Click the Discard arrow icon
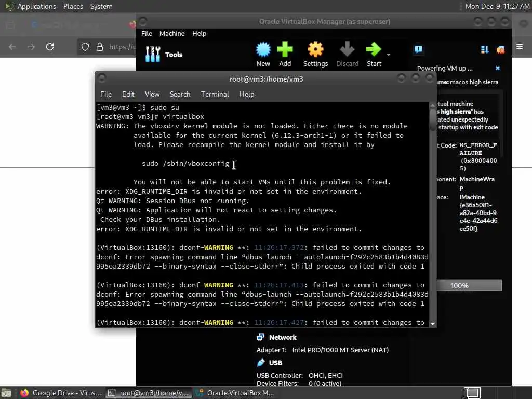The height and width of the screenshot is (399, 532). click(x=347, y=50)
